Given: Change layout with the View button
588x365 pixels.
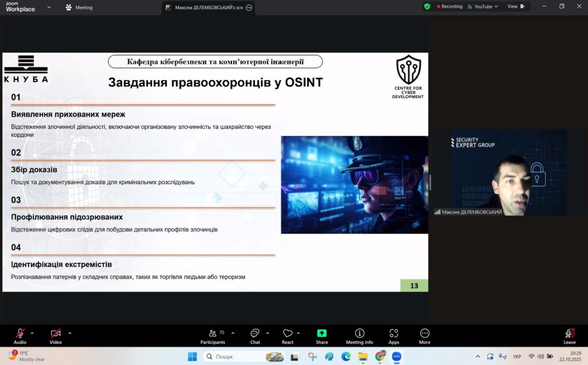Looking at the screenshot, I should [x=515, y=6].
